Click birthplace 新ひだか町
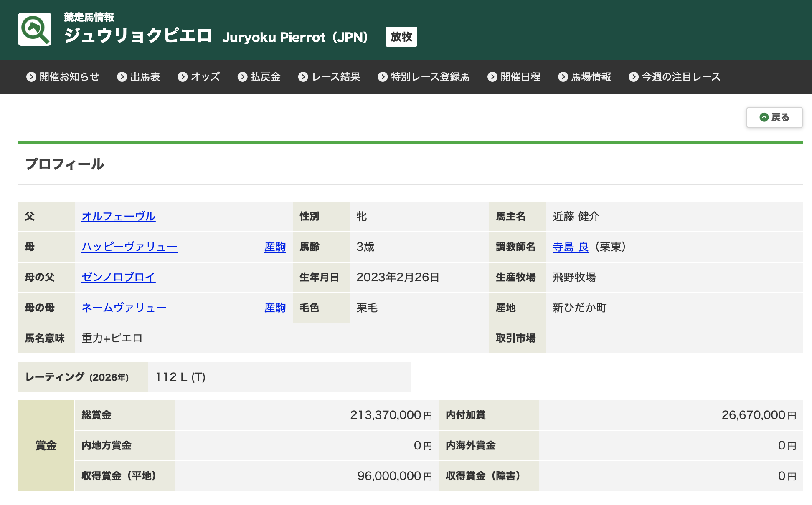The image size is (812, 505). click(580, 308)
